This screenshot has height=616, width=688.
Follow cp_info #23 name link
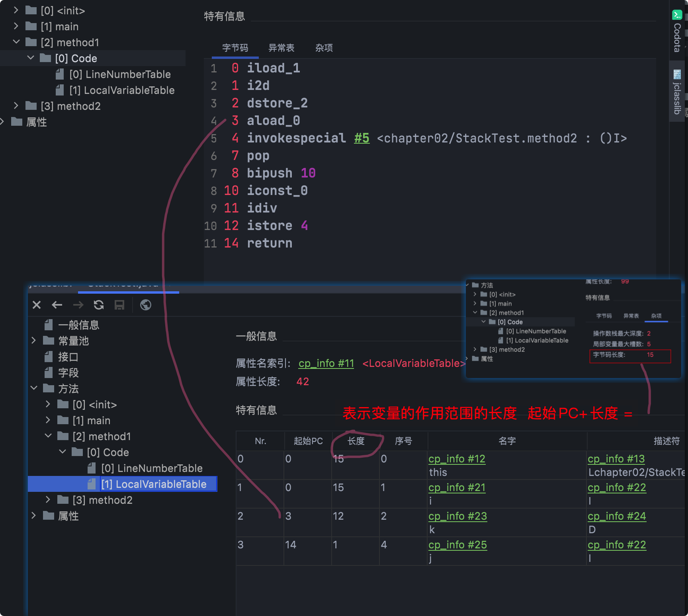457,516
